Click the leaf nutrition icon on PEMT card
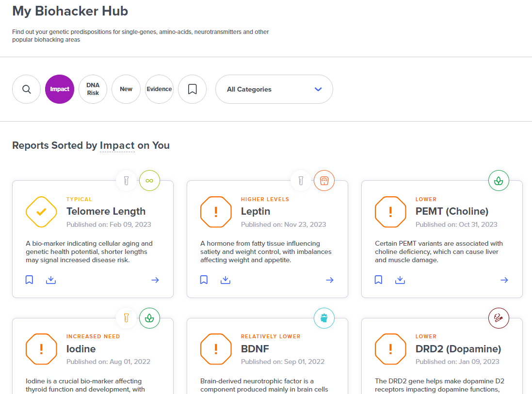 click(x=499, y=180)
